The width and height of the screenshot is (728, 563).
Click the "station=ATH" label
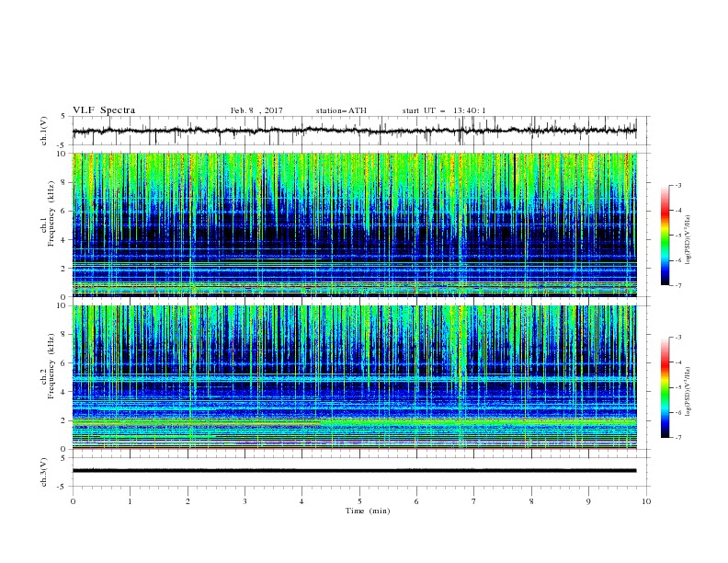tap(341, 110)
